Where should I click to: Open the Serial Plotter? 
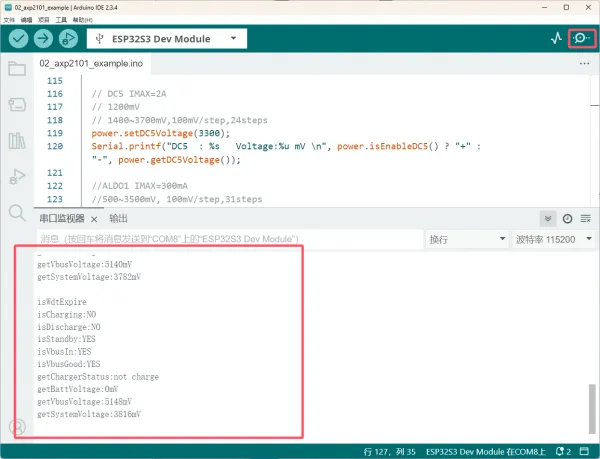556,39
